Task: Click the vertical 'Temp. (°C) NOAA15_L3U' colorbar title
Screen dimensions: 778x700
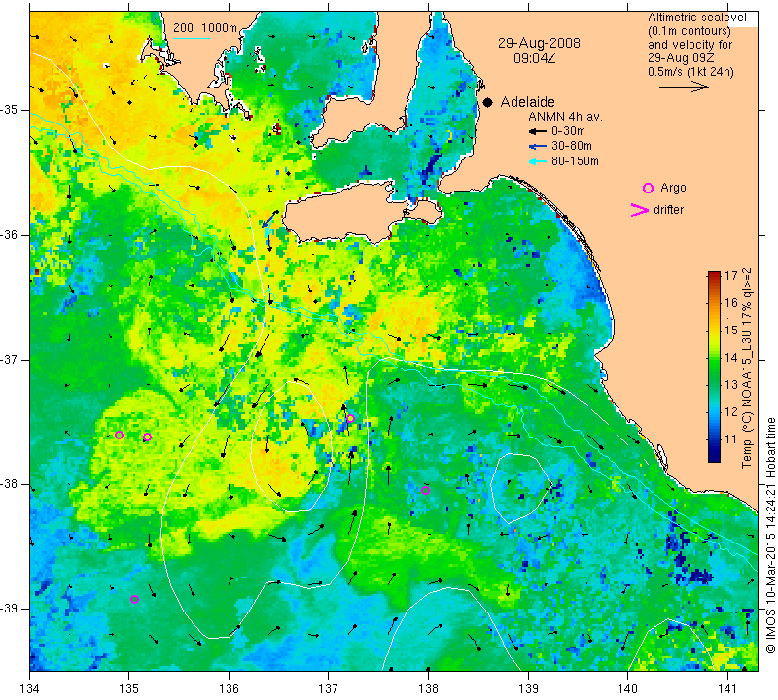Action: 747,367
